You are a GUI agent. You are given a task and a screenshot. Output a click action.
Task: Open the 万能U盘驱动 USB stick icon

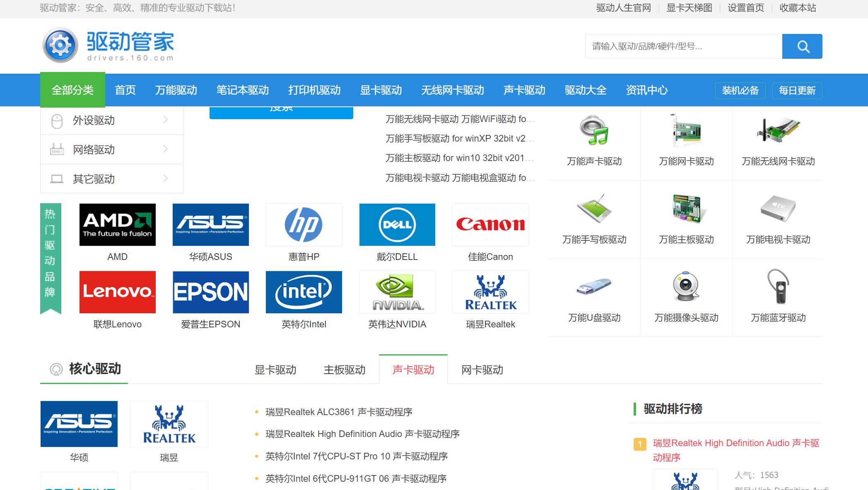point(594,286)
